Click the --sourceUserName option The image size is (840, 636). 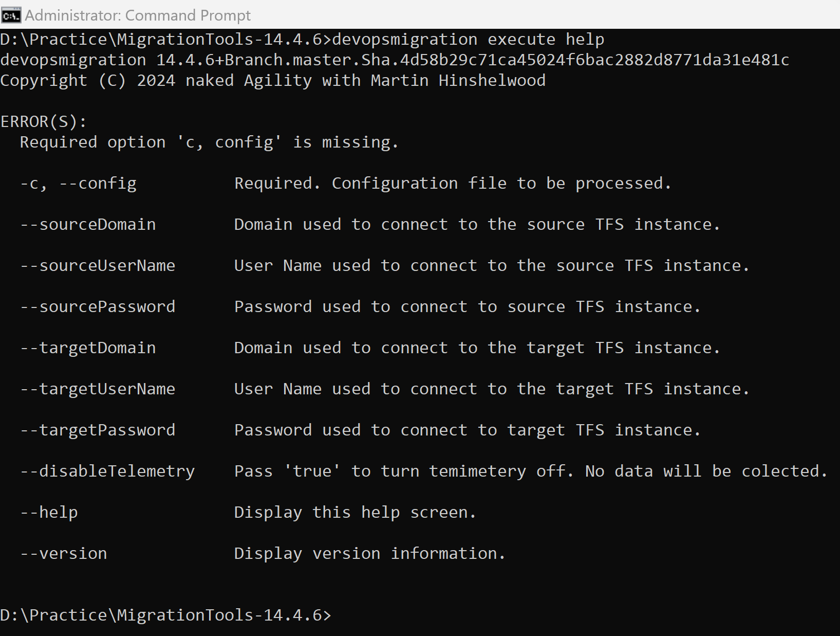click(98, 266)
